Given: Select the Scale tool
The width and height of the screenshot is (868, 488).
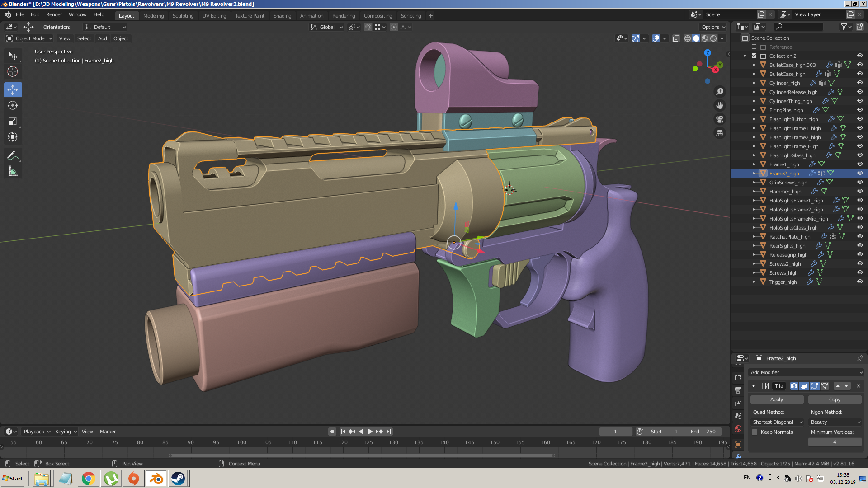Looking at the screenshot, I should pyautogui.click(x=13, y=121).
